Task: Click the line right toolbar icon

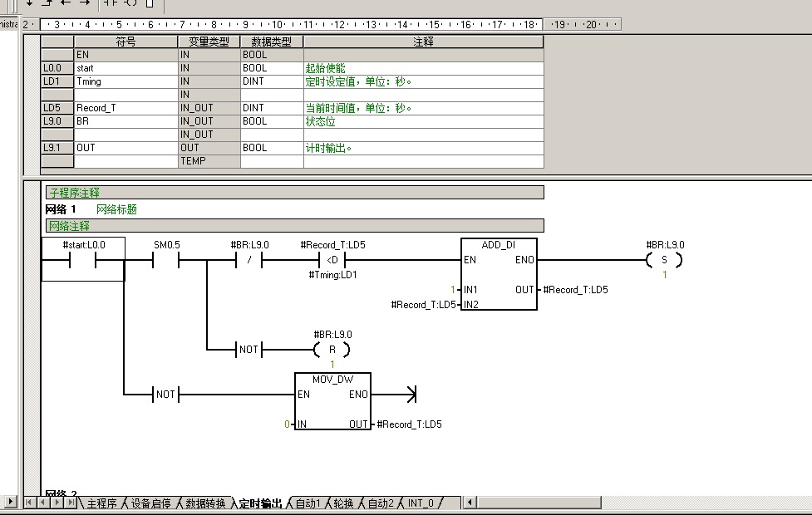Action: 84,3
